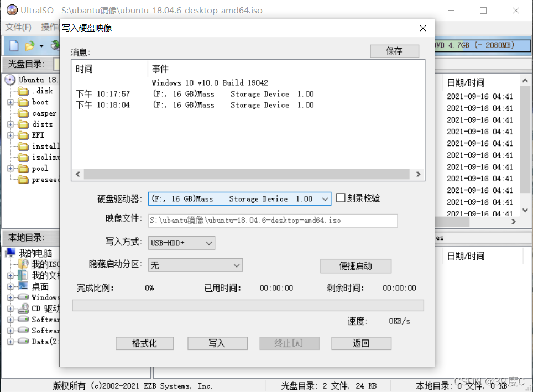
Task: Expand the My Documents node
Action: 11,275
